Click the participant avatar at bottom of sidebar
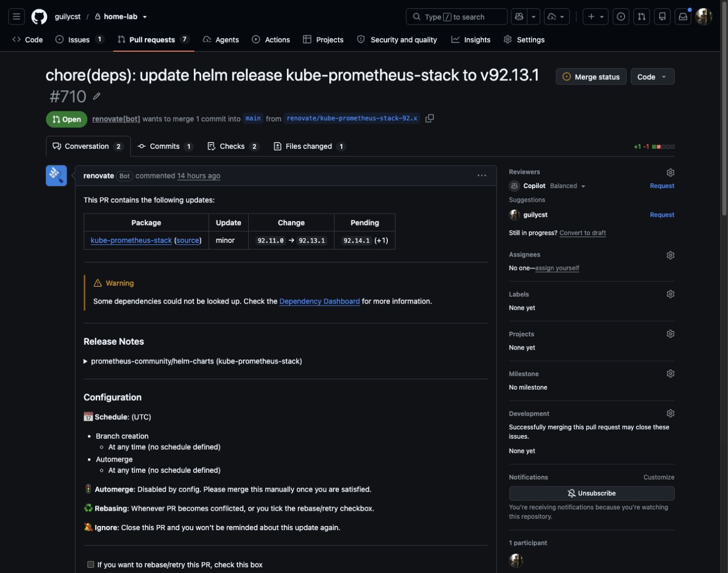This screenshot has height=573, width=728. tap(516, 560)
